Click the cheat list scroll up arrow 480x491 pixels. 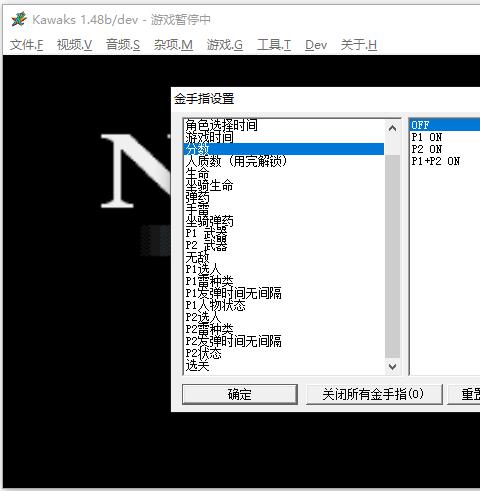[x=393, y=129]
